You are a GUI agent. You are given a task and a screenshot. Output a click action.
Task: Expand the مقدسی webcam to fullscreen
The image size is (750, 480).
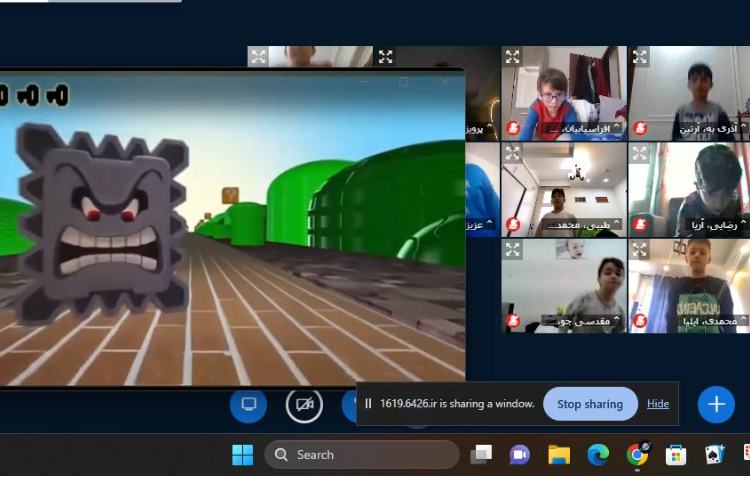(x=512, y=250)
